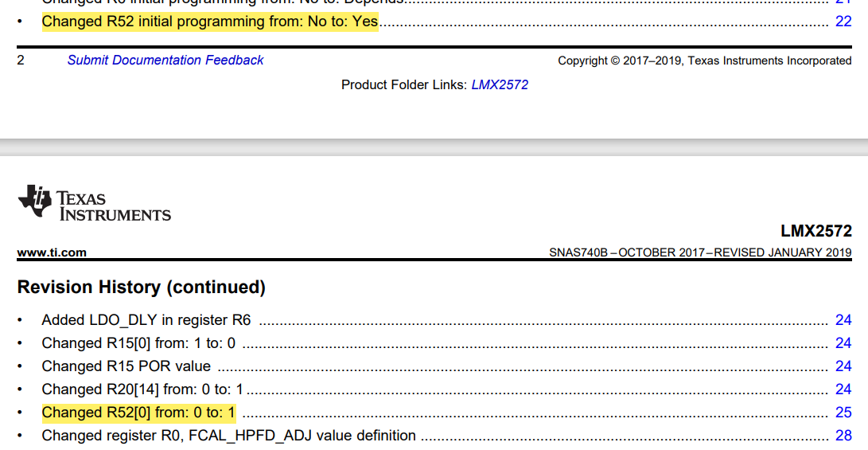Click 'Changed R20[14] from: 0 to: 1' text

(x=142, y=389)
